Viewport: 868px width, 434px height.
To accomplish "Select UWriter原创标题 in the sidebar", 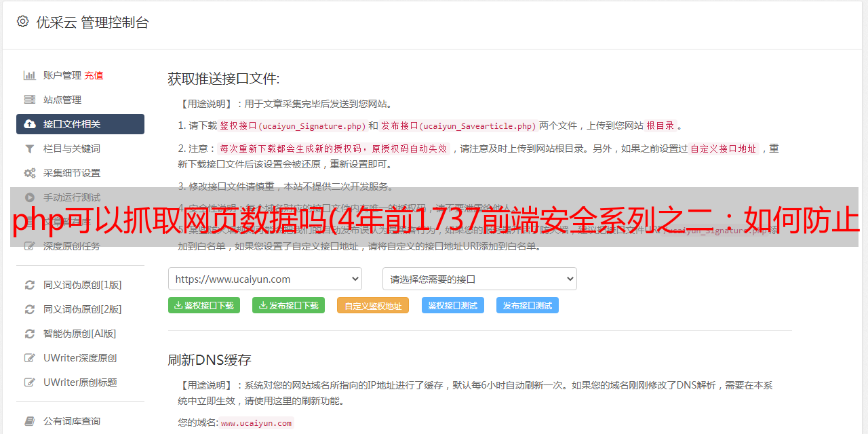I will (x=80, y=382).
